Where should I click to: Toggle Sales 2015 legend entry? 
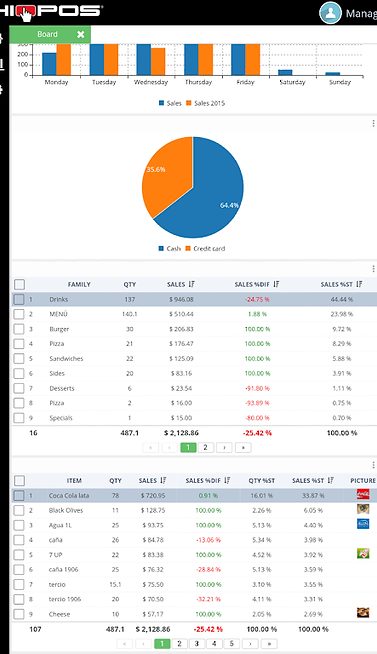pos(206,103)
